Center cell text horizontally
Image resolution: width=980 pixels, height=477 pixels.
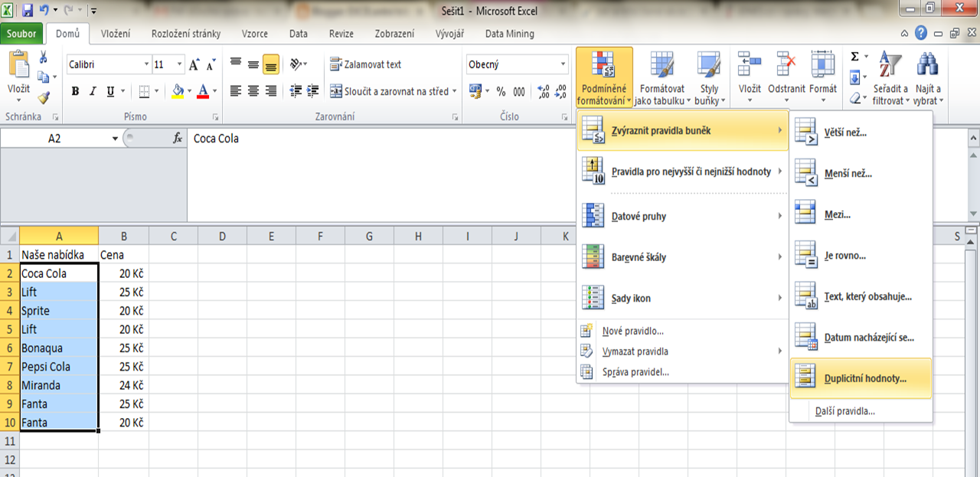(253, 91)
